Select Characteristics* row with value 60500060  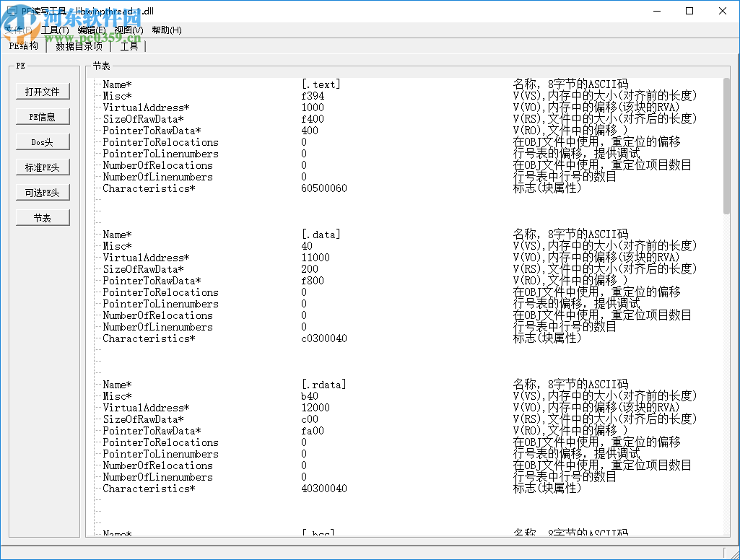[x=149, y=188]
